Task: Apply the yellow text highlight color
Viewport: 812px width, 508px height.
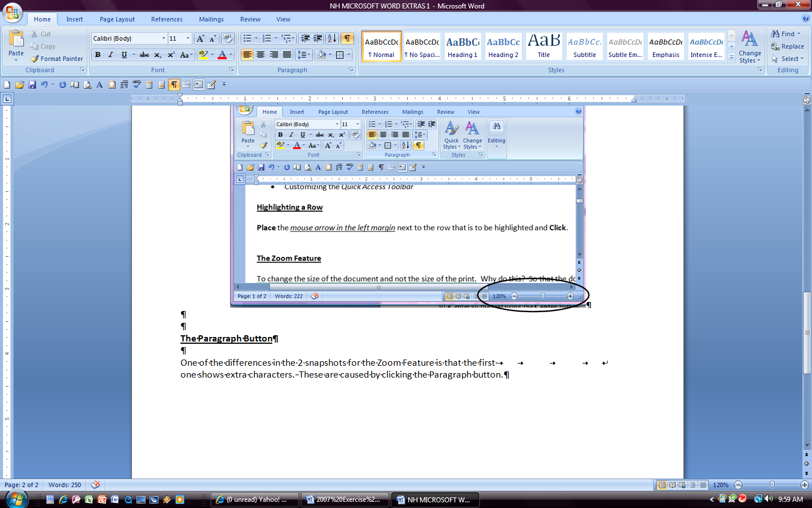Action: [x=204, y=55]
